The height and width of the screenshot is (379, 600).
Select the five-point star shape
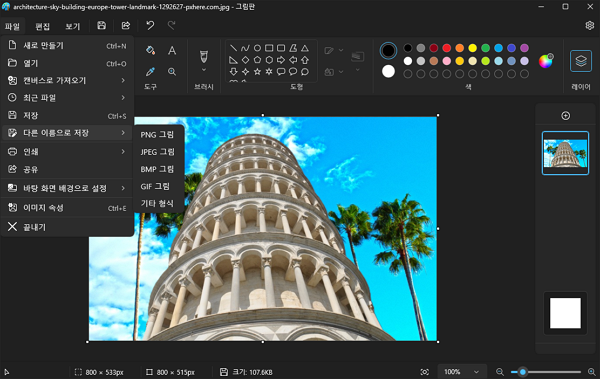tap(257, 72)
